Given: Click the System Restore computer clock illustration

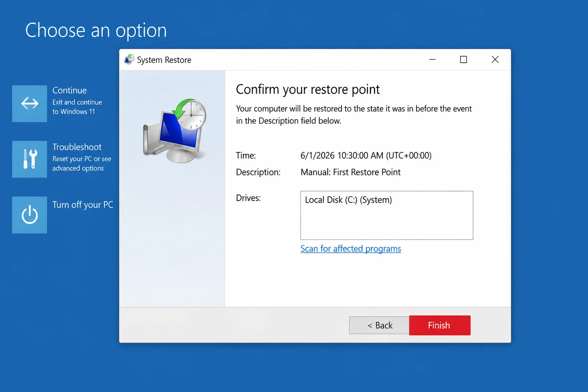Looking at the screenshot, I should 175,131.
